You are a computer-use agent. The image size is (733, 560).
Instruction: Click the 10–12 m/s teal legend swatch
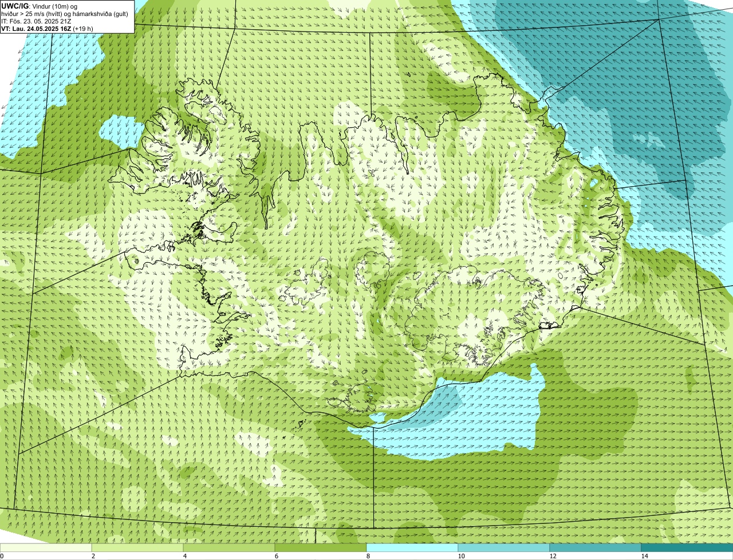click(x=504, y=547)
